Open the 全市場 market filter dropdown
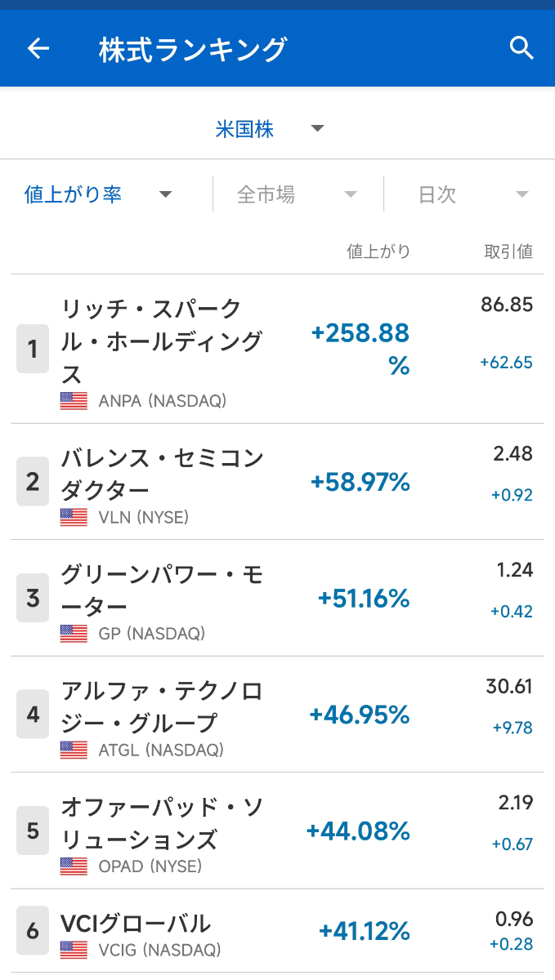 coord(297,194)
